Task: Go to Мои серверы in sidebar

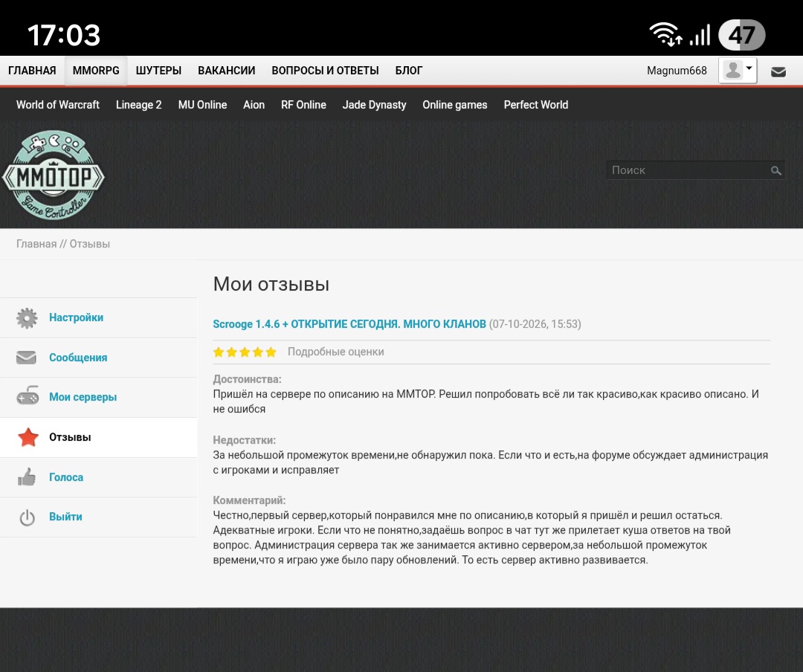Action: click(83, 397)
